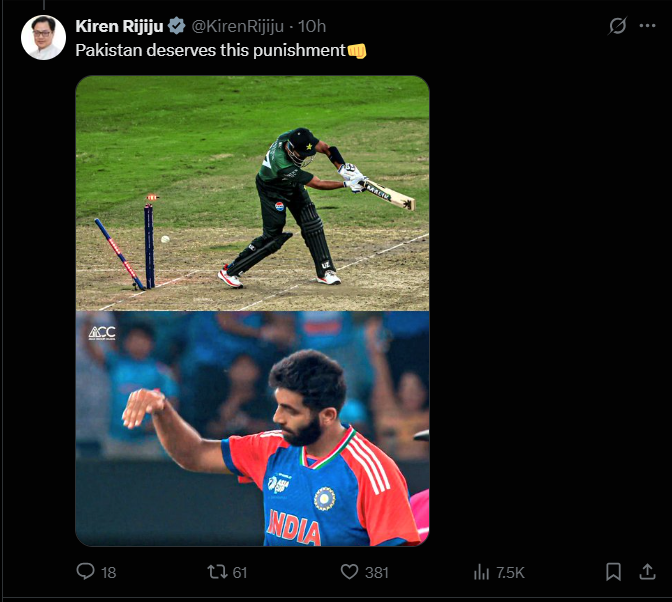Click the 10h post timestamp
Image resolution: width=672 pixels, height=602 pixels.
coord(313,26)
